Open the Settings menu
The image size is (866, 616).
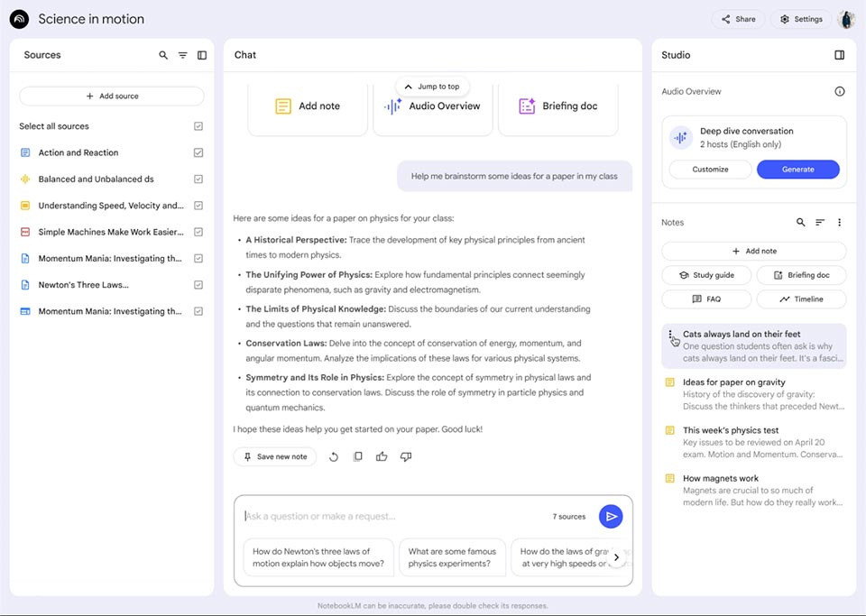800,19
